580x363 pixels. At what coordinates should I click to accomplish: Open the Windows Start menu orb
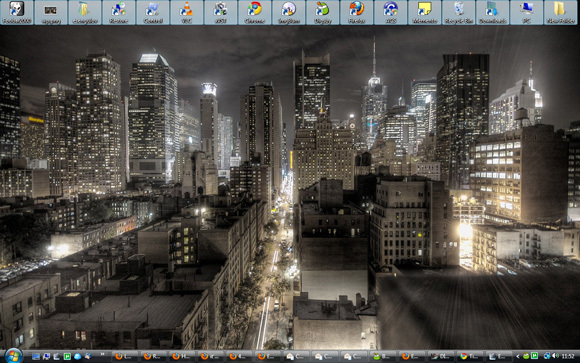(x=14, y=356)
